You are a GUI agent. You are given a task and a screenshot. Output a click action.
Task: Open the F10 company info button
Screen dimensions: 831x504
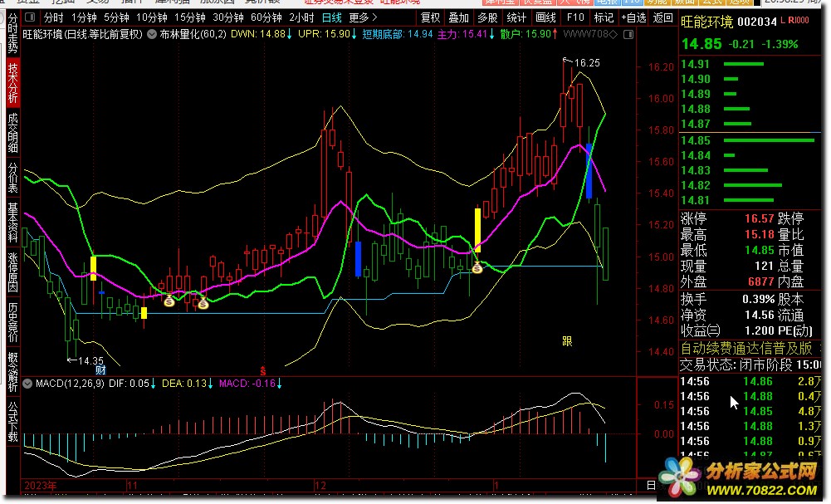click(575, 17)
